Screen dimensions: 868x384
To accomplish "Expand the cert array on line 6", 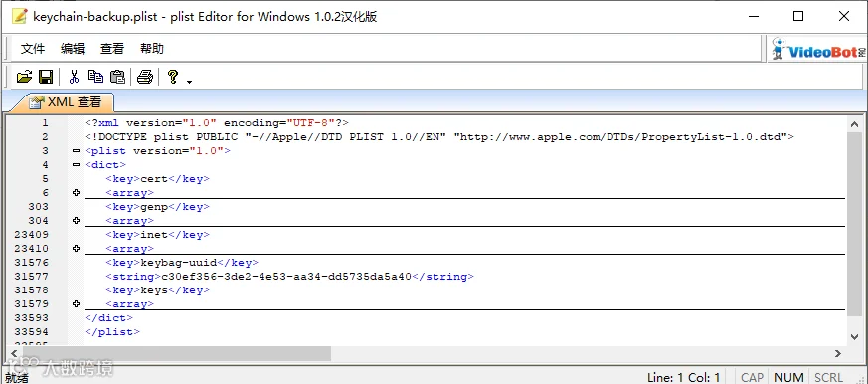I will pyautogui.click(x=76, y=193).
